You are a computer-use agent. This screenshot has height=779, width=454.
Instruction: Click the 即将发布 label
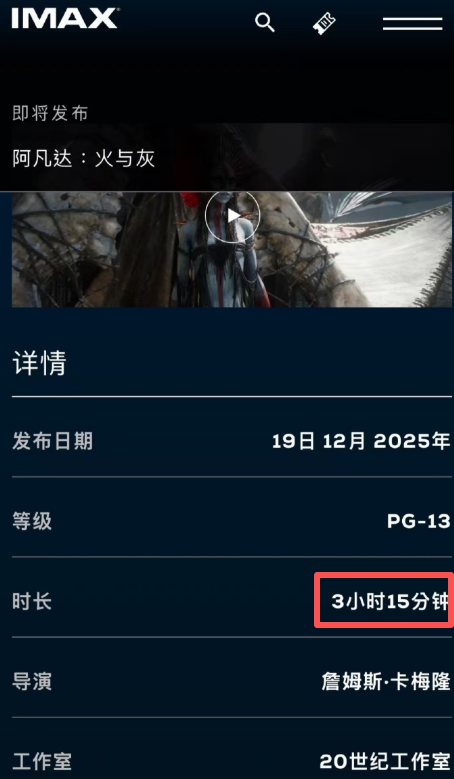click(x=50, y=113)
